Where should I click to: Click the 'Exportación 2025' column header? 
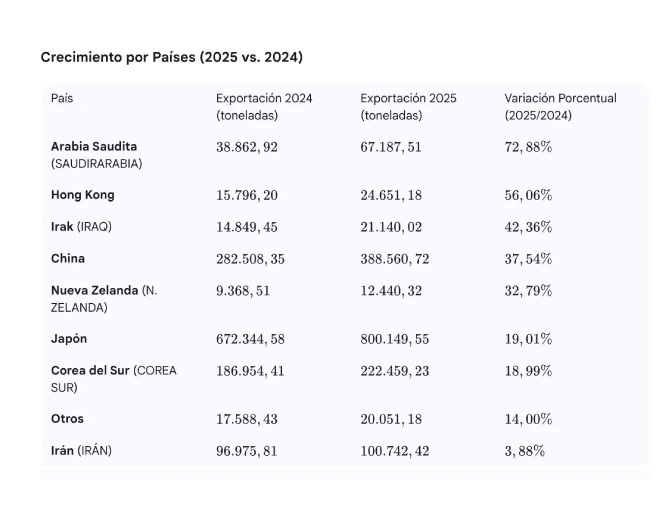pyautogui.click(x=408, y=98)
